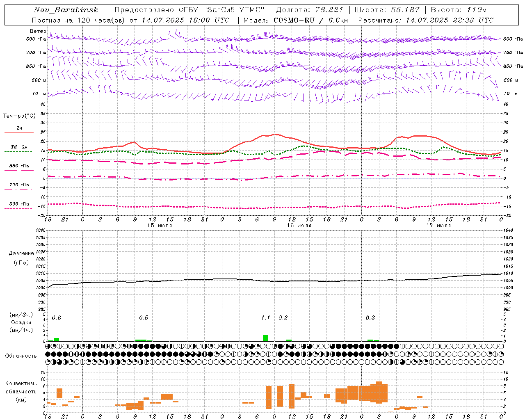Click the 15 июля date label
This screenshot has width=525, height=420.
coord(160,226)
